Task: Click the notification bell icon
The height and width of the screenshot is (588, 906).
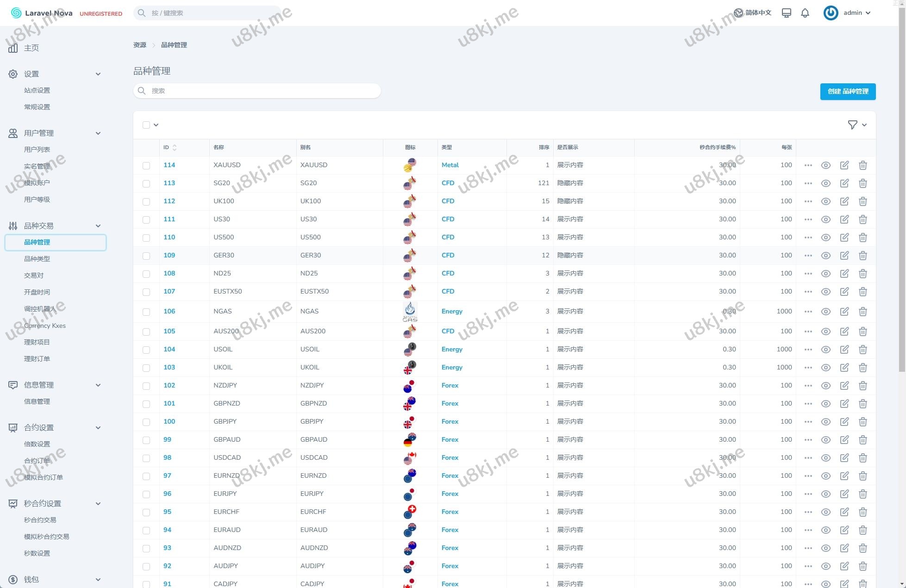Action: 805,13
